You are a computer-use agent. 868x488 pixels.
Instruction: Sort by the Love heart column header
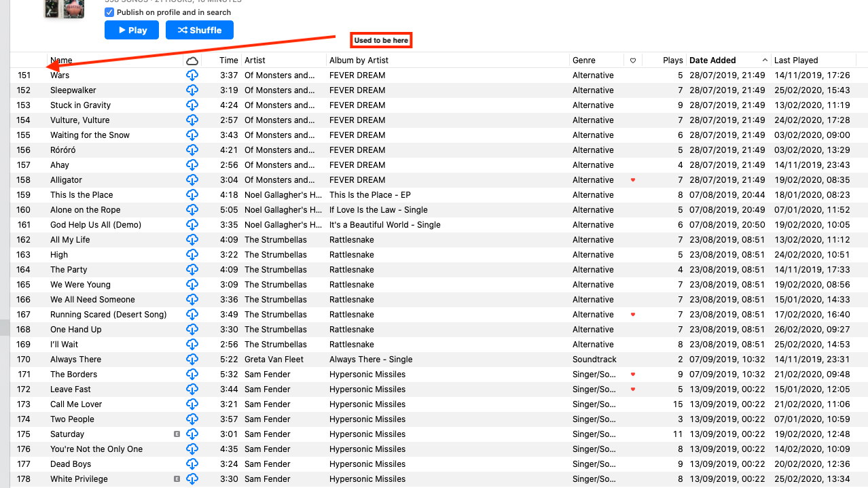[633, 60]
